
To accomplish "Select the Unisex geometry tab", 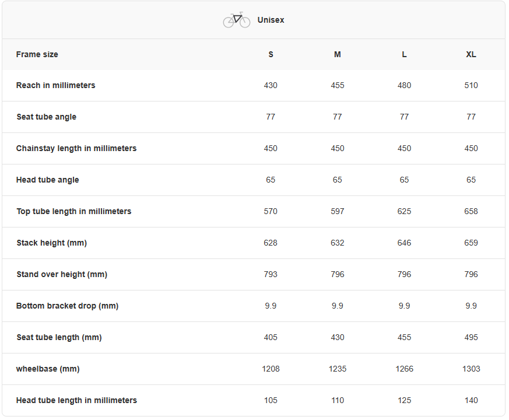I will [271, 20].
